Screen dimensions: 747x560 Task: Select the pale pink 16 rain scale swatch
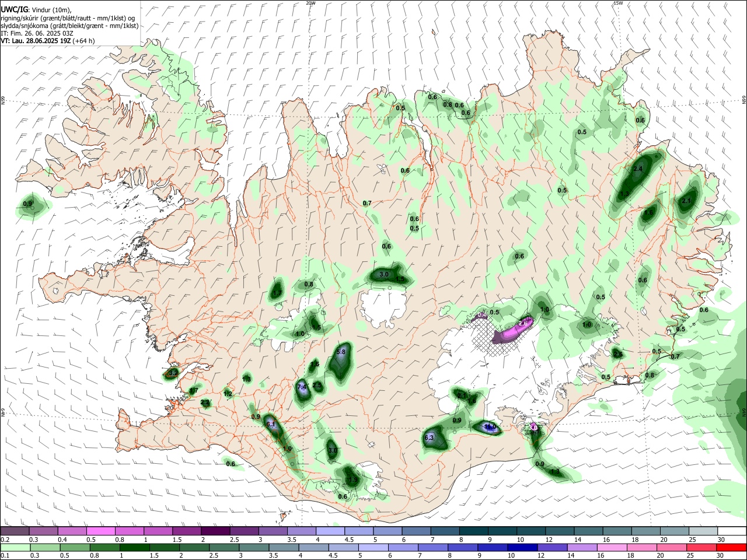point(612,547)
